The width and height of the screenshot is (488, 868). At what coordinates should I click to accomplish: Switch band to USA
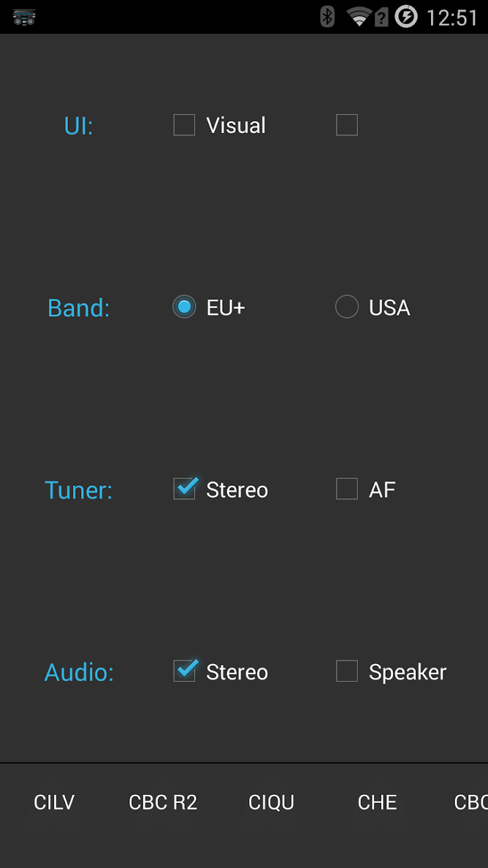[x=347, y=307]
